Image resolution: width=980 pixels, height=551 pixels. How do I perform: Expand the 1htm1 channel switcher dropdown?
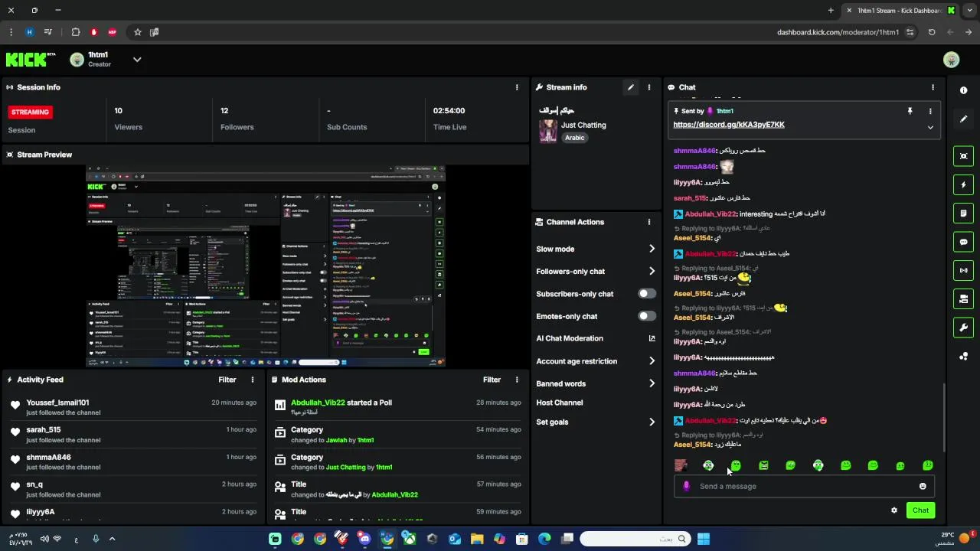pos(137,60)
